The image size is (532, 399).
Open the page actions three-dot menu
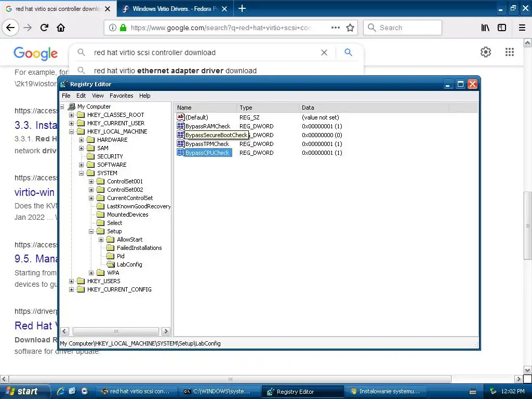(335, 28)
